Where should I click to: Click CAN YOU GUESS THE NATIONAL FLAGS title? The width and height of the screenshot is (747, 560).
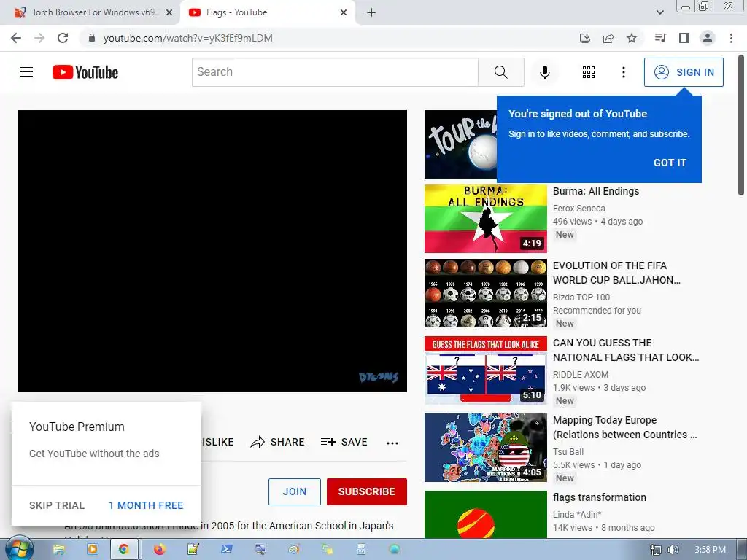point(625,350)
